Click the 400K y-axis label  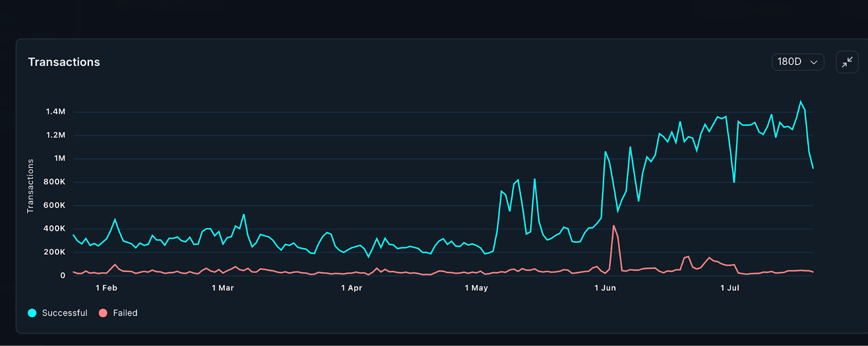click(x=54, y=229)
